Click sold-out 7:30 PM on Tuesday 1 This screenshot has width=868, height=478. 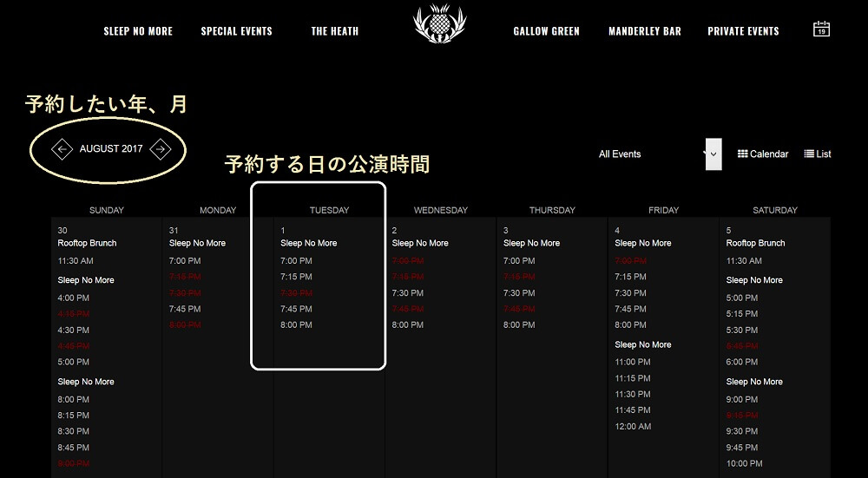pos(296,292)
